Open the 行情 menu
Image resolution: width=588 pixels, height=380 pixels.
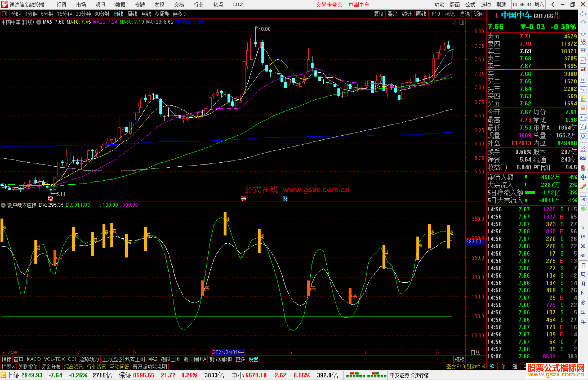[x=61, y=4]
